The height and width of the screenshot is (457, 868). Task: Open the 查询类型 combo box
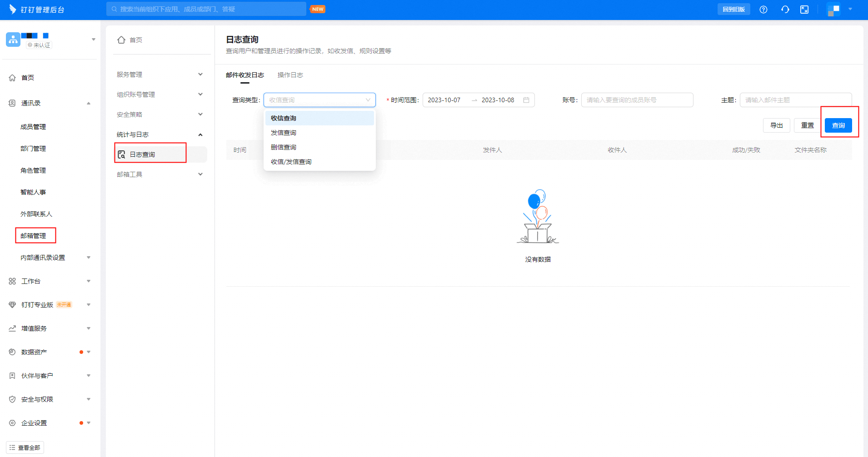319,100
